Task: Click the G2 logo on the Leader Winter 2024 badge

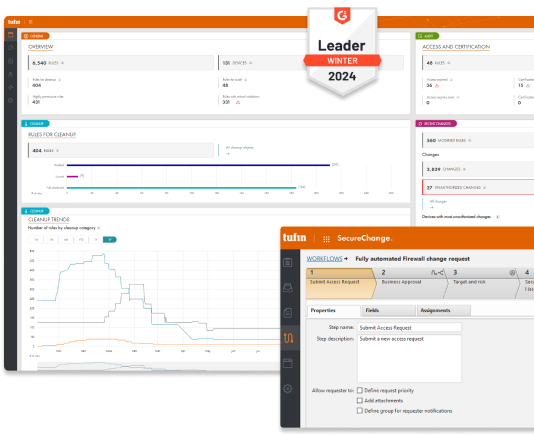Action: click(x=342, y=15)
